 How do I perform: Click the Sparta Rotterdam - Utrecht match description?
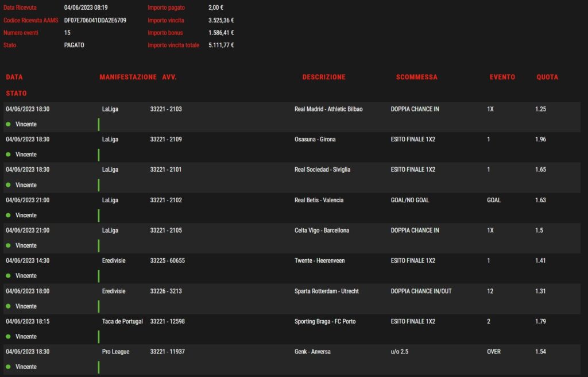pyautogui.click(x=327, y=291)
